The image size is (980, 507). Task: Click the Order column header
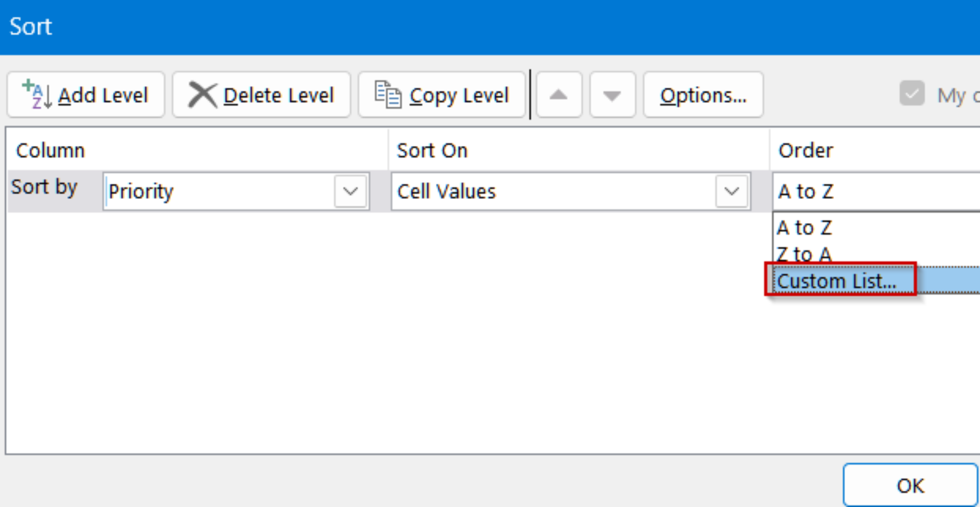coord(805,150)
